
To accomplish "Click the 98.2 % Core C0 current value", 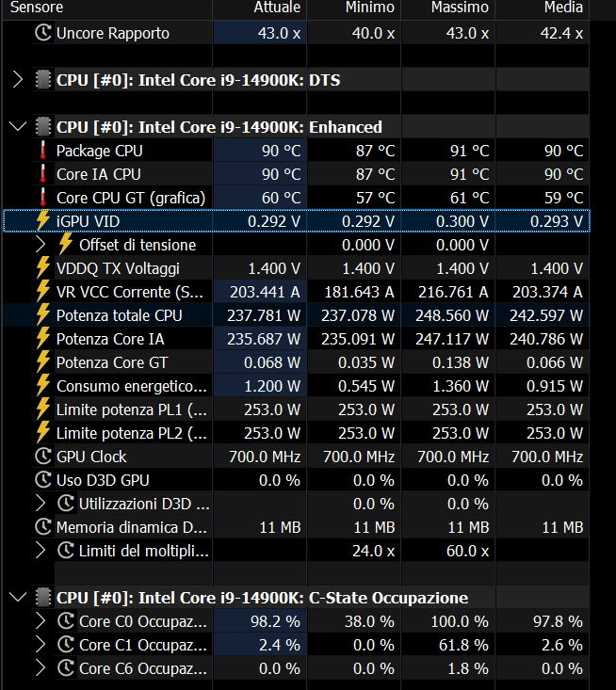I will (276, 621).
